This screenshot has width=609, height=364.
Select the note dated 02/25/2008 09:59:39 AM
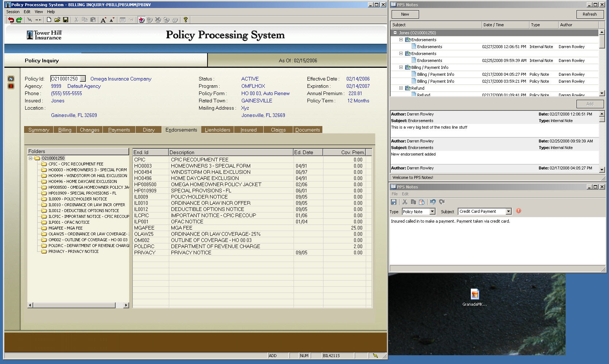coord(494,60)
